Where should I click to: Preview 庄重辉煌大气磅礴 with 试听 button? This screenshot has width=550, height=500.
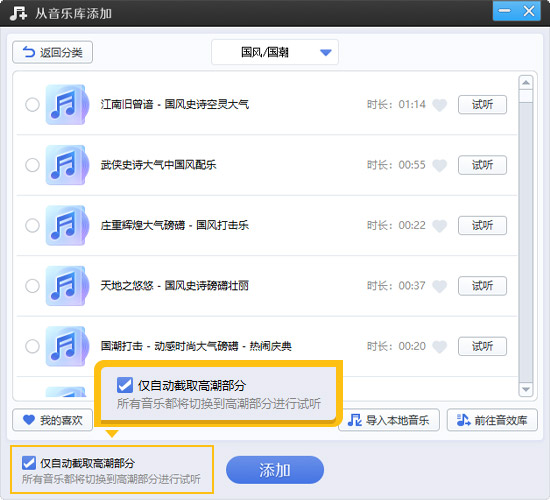tap(482, 225)
